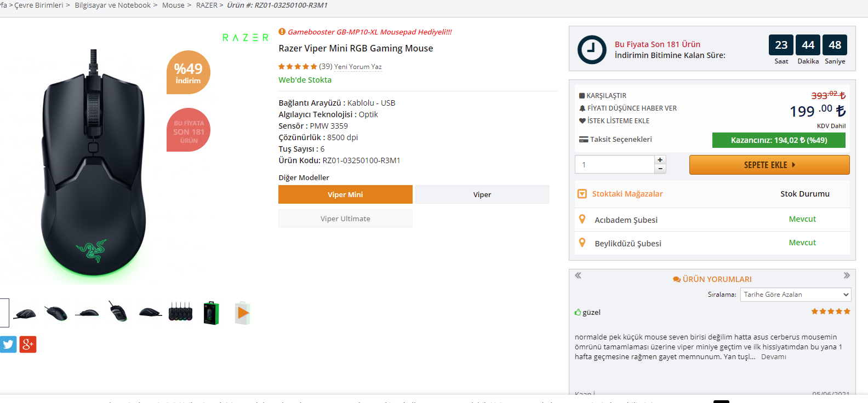Select the Viper Ultimate model
Image resolution: width=868 pixels, height=403 pixels.
[x=345, y=218]
